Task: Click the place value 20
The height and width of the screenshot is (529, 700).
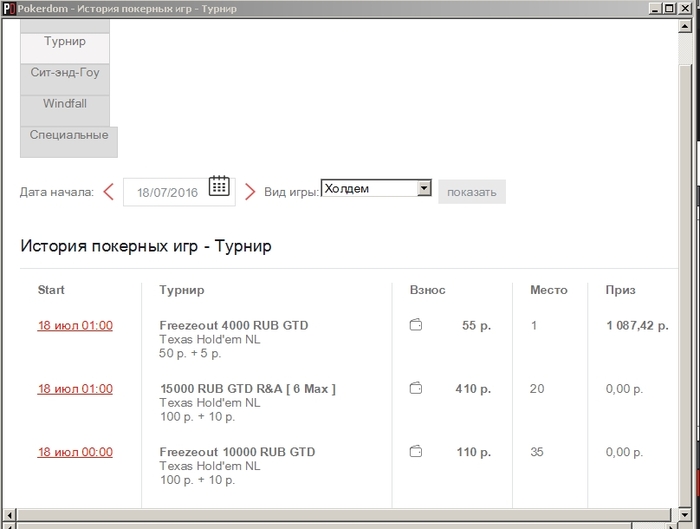Action: pyautogui.click(x=537, y=389)
